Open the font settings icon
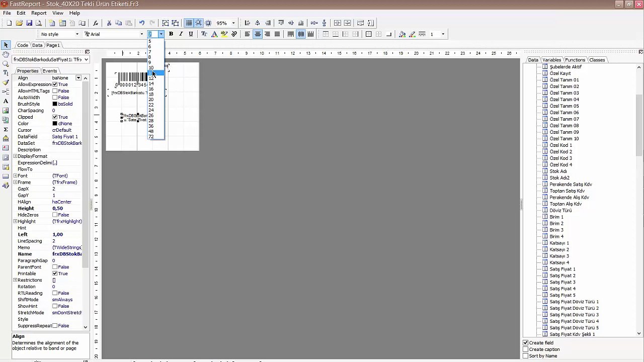This screenshot has width=644, height=362. (204, 34)
